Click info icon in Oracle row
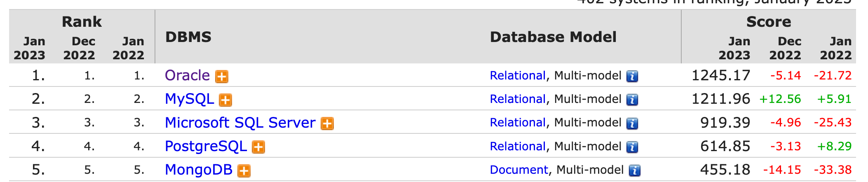This screenshot has width=868, height=182. (632, 77)
